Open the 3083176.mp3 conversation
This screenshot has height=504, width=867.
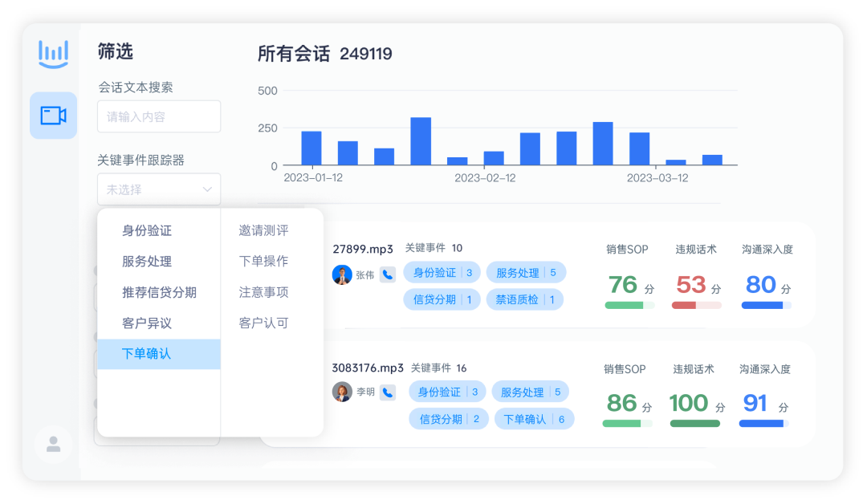point(368,368)
